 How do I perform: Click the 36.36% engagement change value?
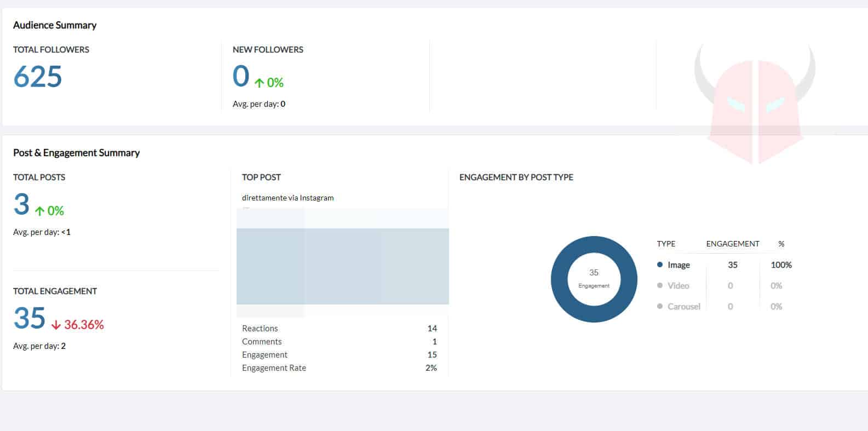point(84,325)
